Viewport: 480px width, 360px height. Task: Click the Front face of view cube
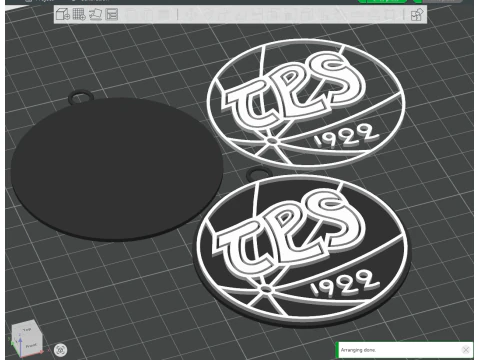(31, 346)
